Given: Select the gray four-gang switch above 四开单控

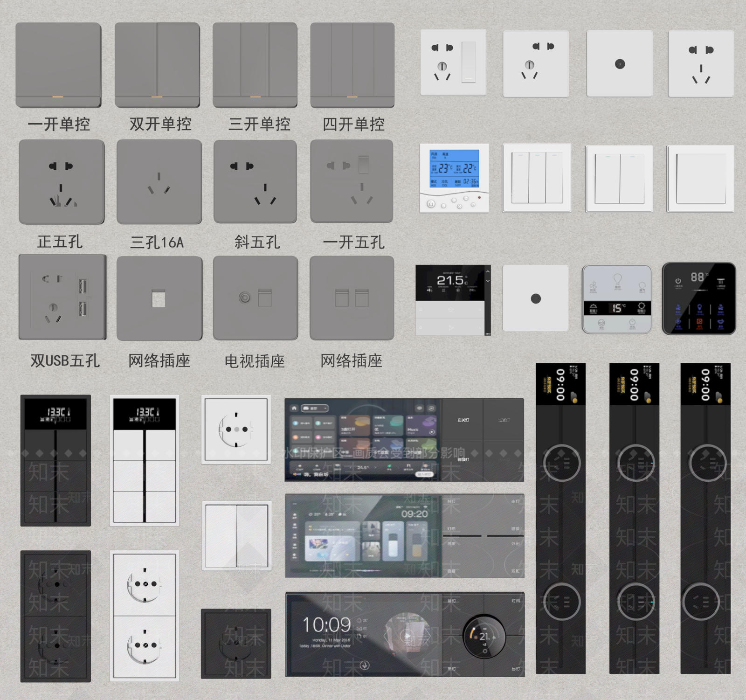Looking at the screenshot, I should click(x=352, y=65).
